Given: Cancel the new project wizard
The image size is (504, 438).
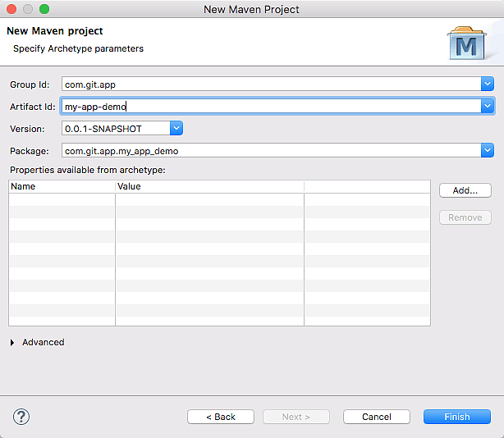Looking at the screenshot, I should point(377,417).
